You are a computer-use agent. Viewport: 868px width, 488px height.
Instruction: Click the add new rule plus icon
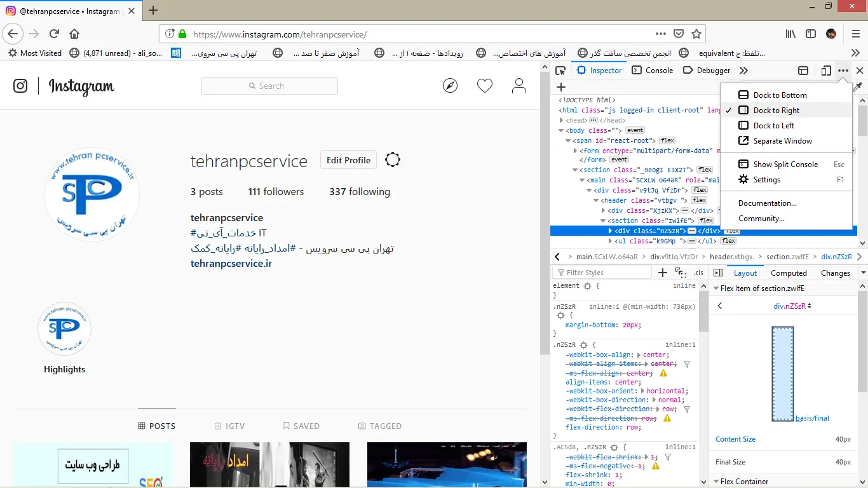663,273
